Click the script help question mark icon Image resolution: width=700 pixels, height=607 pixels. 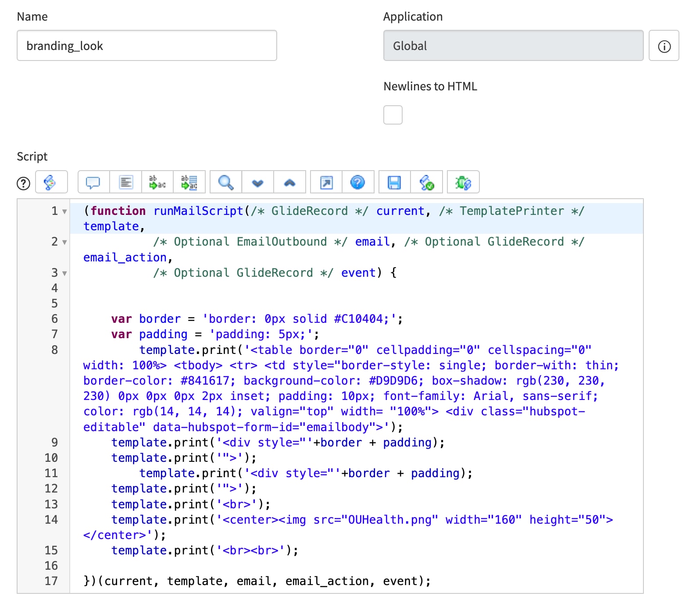click(23, 183)
